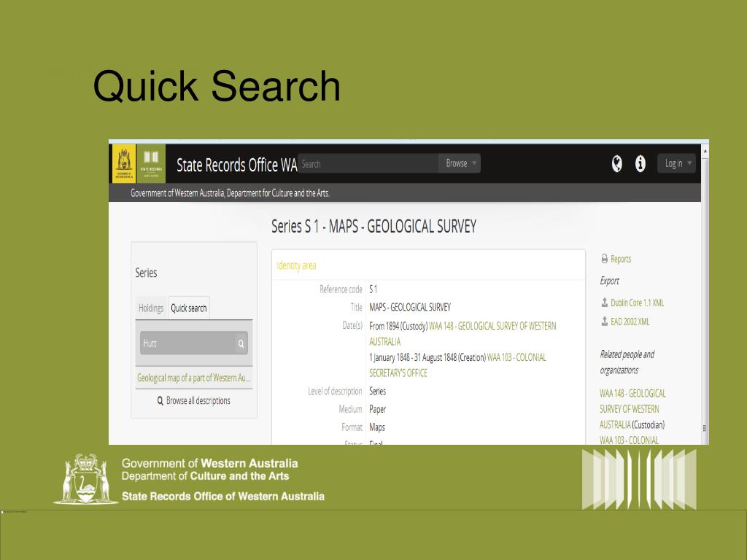Click the browser vertical scrollbar

(x=705, y=295)
